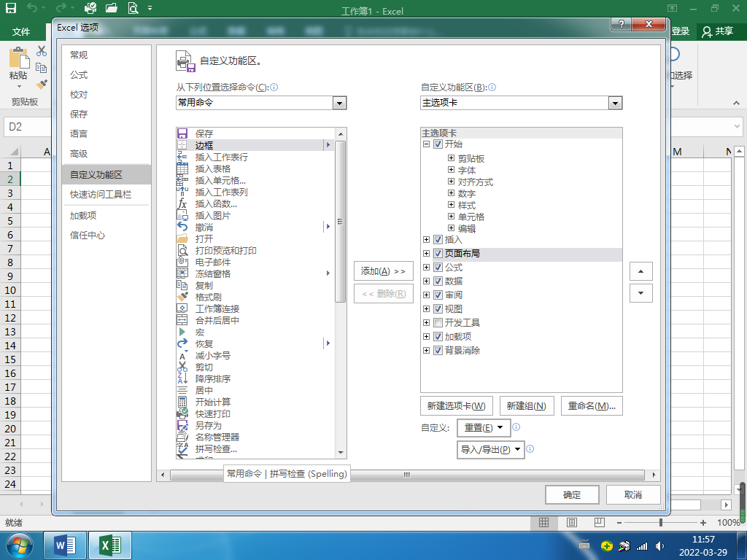Select the 宏 command
The width and height of the screenshot is (747, 560).
(255, 332)
